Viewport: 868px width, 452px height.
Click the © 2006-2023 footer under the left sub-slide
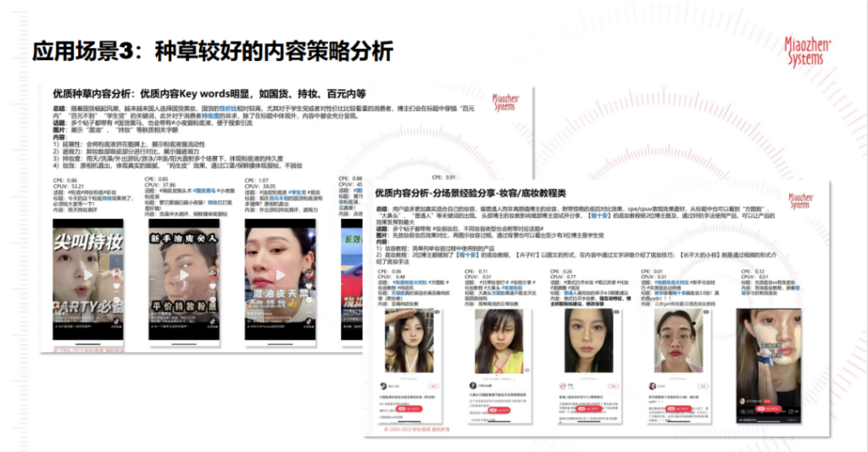tap(88, 350)
